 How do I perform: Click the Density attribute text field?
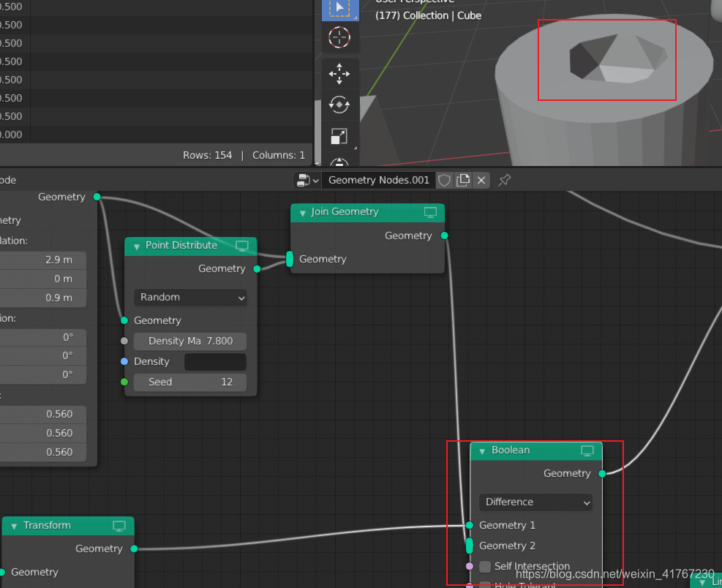pyautogui.click(x=215, y=362)
